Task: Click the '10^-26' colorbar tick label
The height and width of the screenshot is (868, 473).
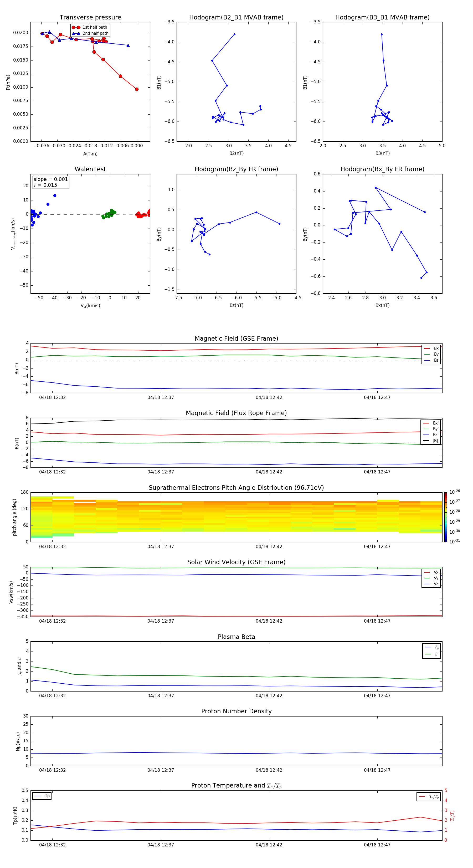Action: [455, 492]
